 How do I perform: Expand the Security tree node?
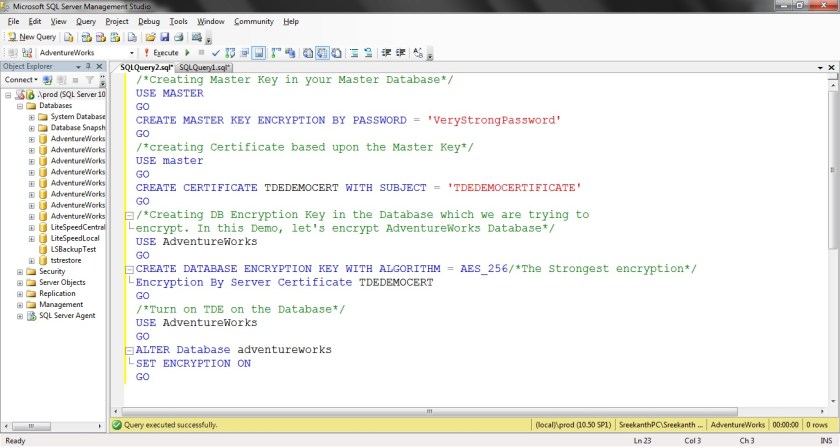(x=20, y=271)
